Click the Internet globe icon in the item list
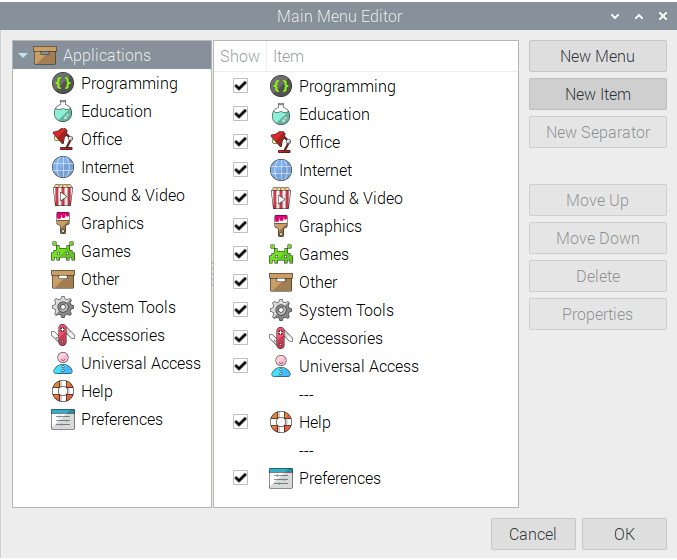Image resolution: width=677 pixels, height=560 pixels. pyautogui.click(x=281, y=170)
